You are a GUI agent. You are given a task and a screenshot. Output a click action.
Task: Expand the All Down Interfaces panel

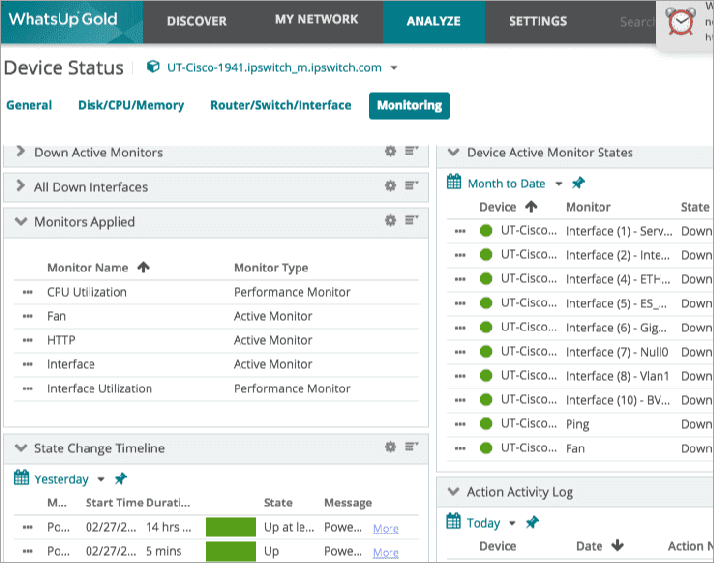pos(20,185)
